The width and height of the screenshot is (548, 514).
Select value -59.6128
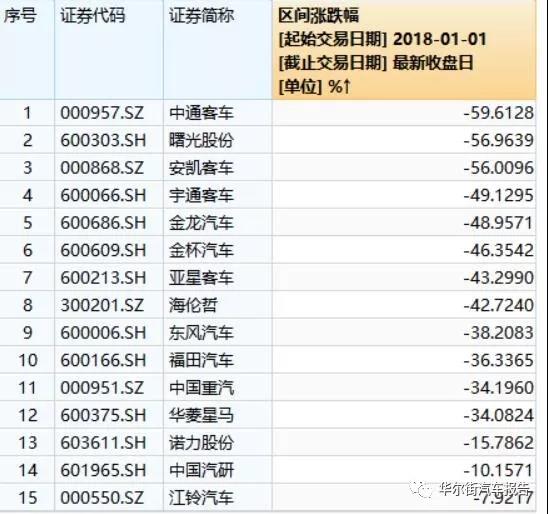click(x=499, y=113)
